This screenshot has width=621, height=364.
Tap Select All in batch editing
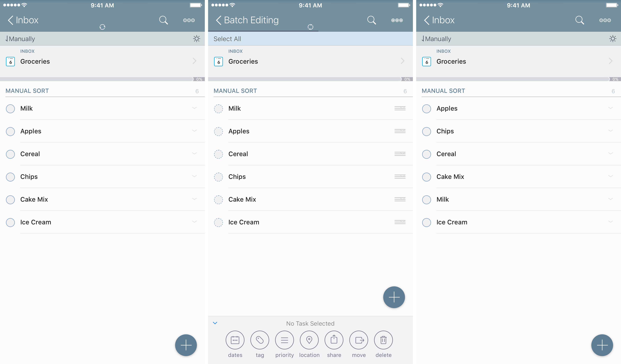(x=227, y=39)
